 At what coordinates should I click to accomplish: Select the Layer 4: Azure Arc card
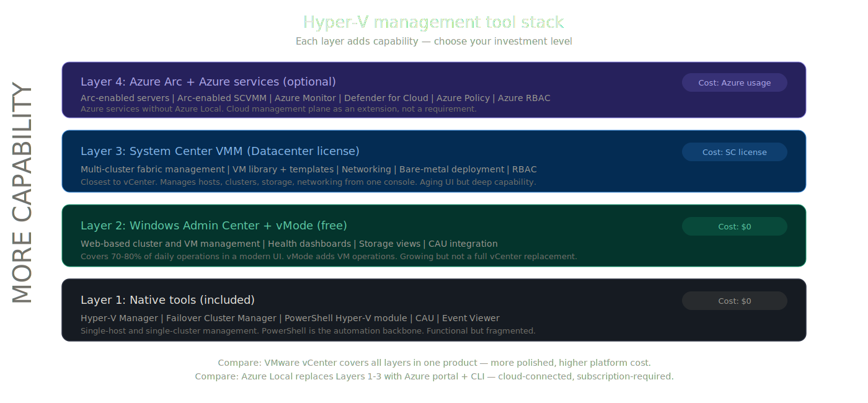[434, 89]
